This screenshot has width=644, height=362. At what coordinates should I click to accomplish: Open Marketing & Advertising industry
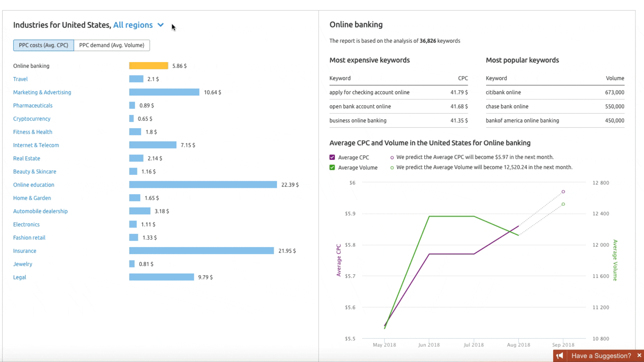point(42,92)
